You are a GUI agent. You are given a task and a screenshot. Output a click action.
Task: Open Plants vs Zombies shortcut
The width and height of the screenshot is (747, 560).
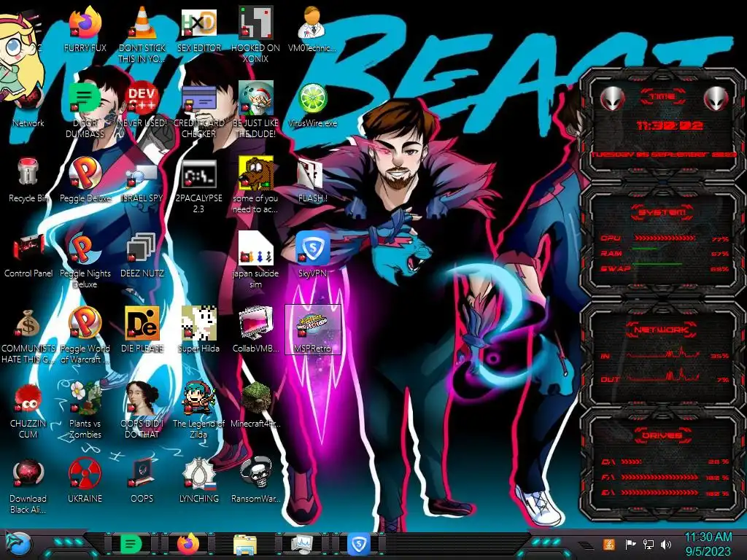pyautogui.click(x=85, y=411)
